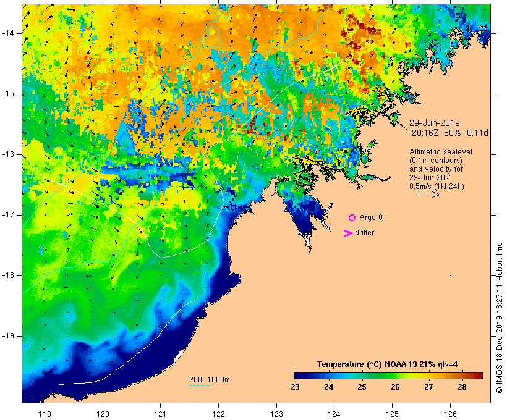Click the latitude axis label -18
The width and height of the screenshot is (507, 420).
8,275
